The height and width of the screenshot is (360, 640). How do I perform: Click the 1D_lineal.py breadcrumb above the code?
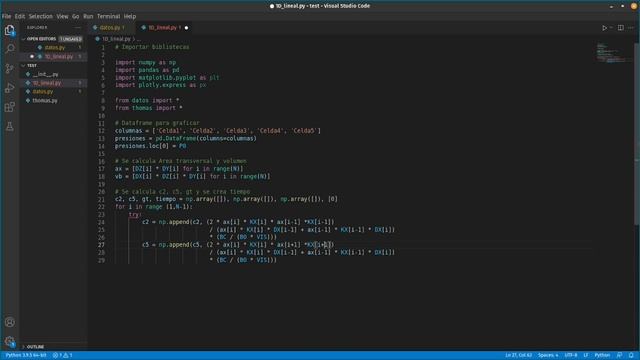pos(116,39)
